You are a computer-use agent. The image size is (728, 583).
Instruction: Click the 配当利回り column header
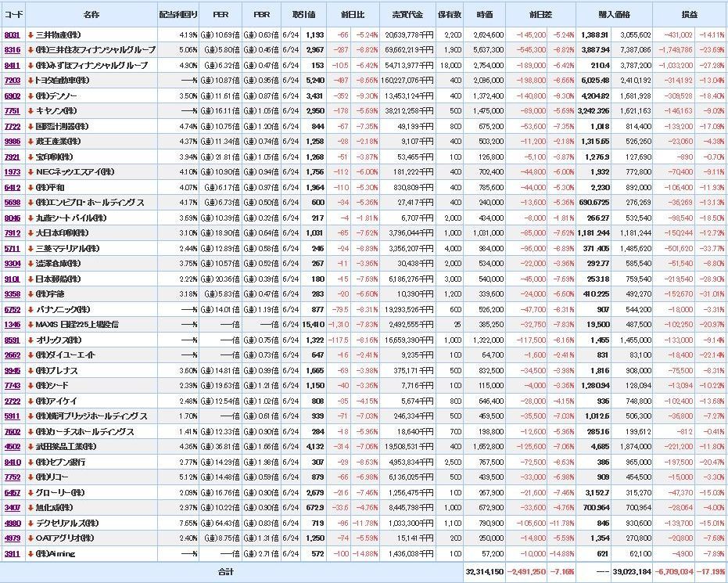tap(178, 15)
